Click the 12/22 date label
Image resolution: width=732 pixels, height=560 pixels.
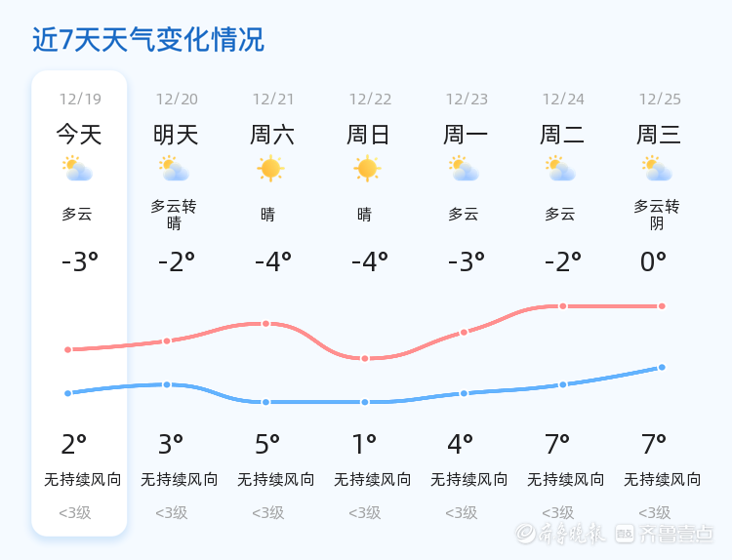point(370,99)
